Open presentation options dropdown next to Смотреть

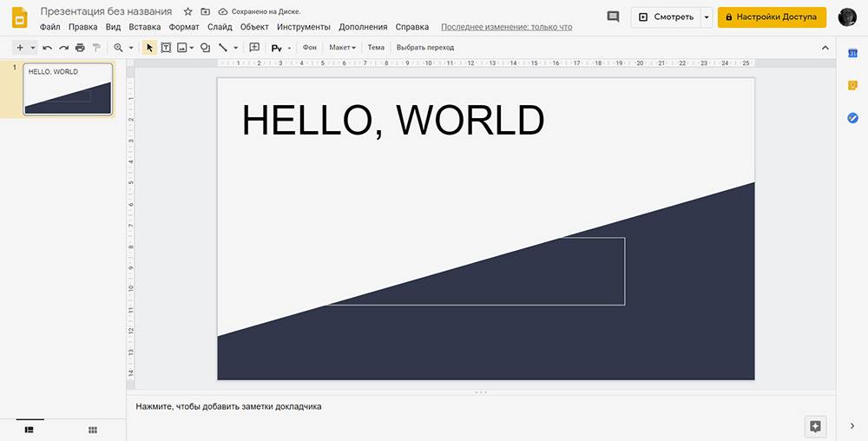[707, 17]
